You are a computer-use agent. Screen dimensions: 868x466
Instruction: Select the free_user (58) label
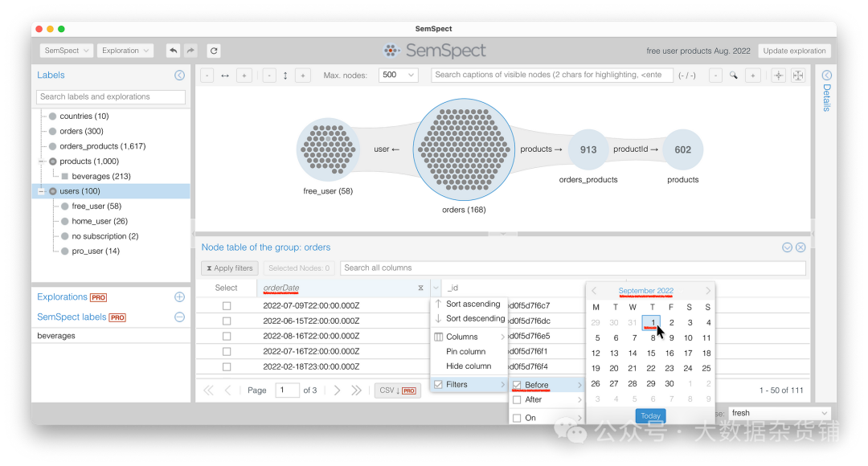pyautogui.click(x=96, y=206)
